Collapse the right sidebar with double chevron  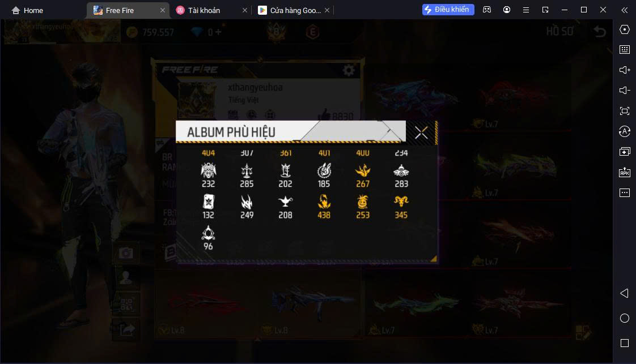pyautogui.click(x=625, y=10)
